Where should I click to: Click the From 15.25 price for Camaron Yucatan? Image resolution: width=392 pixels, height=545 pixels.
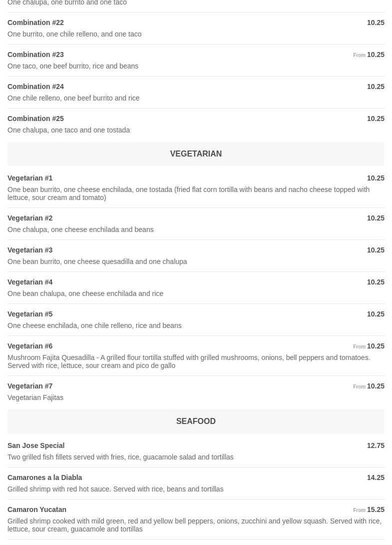coord(369,509)
